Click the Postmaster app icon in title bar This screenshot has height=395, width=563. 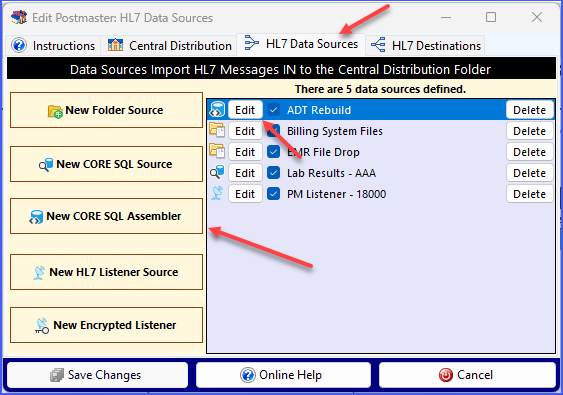click(x=19, y=17)
